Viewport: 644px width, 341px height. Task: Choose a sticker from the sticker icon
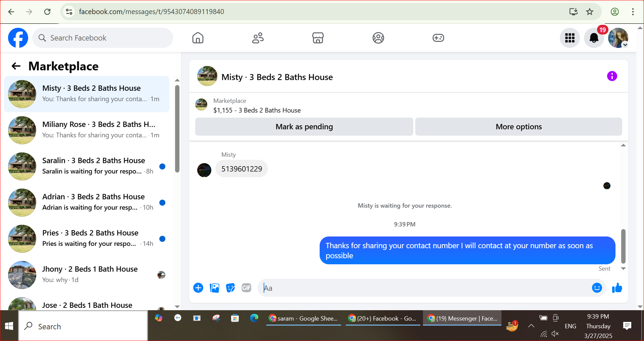coord(230,288)
